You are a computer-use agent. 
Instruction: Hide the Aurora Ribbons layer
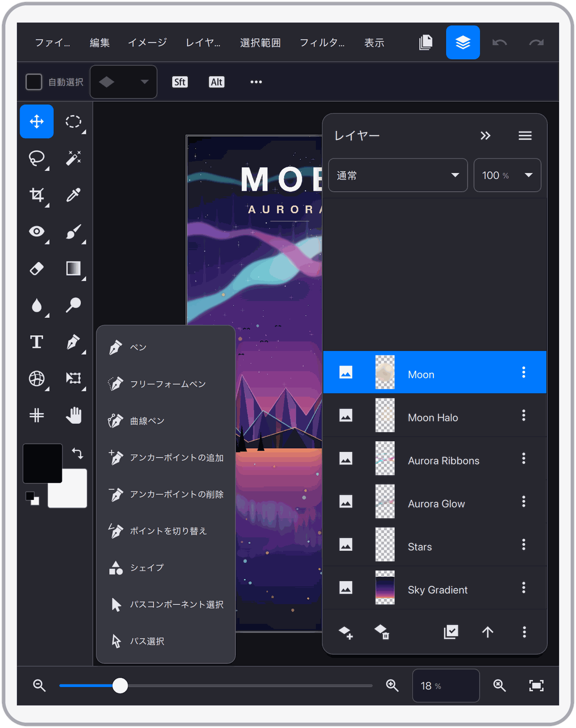[x=346, y=459]
